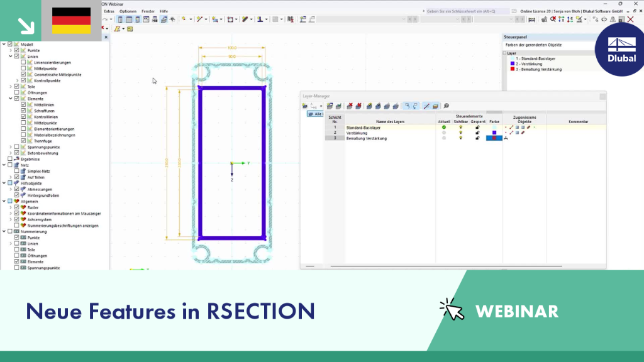Select Alle tab in Layer-Manager
This screenshot has width=644, height=362.
[x=316, y=114]
